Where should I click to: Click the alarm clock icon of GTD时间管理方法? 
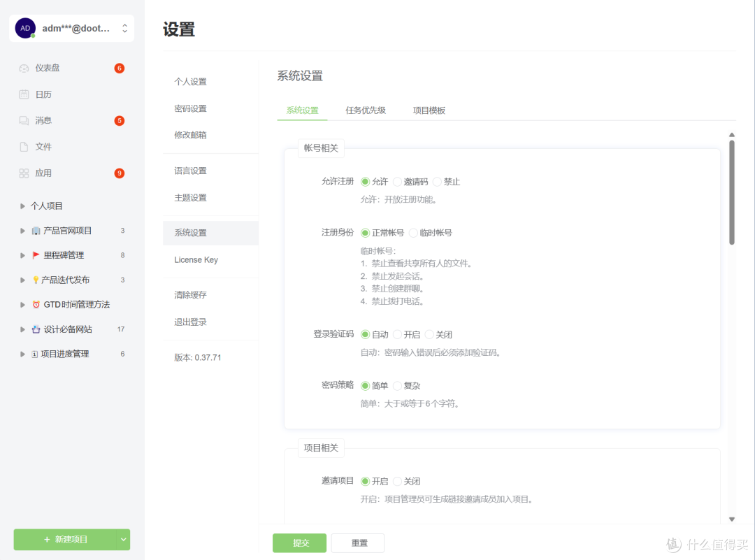click(x=36, y=304)
